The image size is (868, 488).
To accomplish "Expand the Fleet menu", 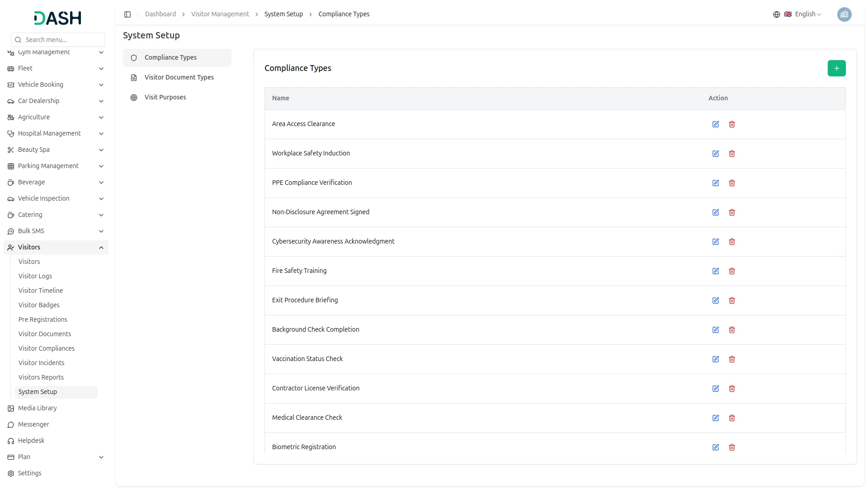I will tap(56, 69).
